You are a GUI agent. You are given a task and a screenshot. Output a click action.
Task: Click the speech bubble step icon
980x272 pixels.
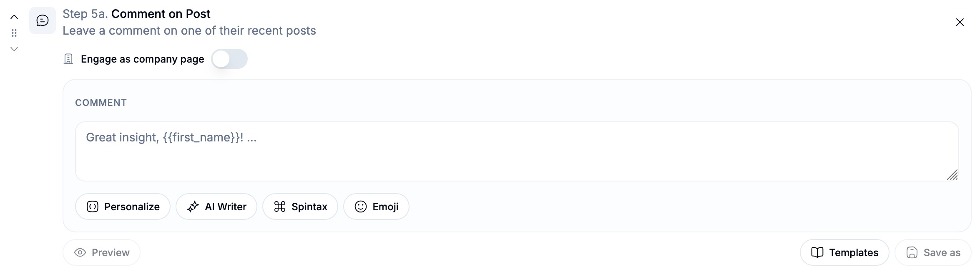43,20
